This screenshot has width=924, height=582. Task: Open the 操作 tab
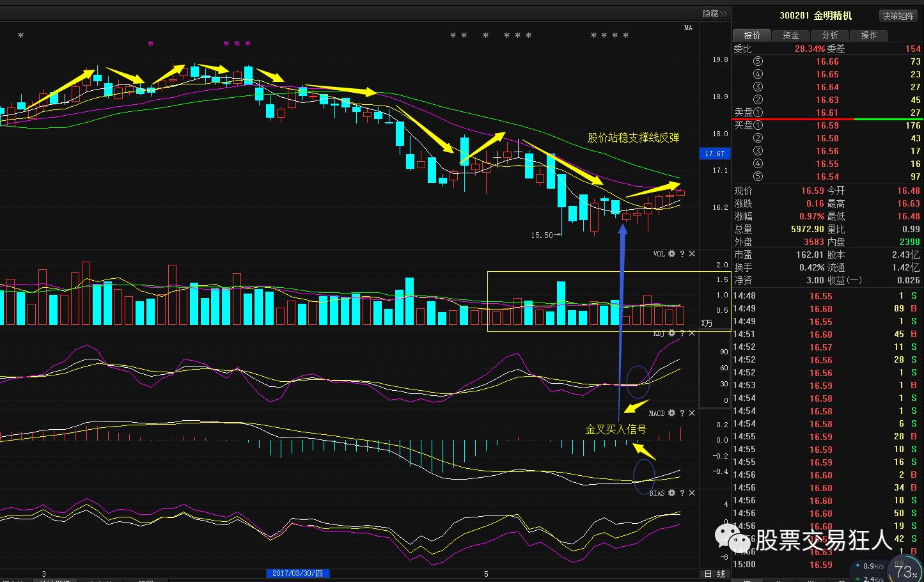[869, 35]
